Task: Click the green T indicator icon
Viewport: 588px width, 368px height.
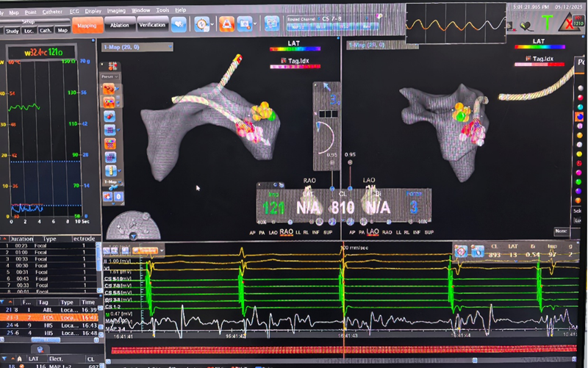Action: click(x=548, y=24)
